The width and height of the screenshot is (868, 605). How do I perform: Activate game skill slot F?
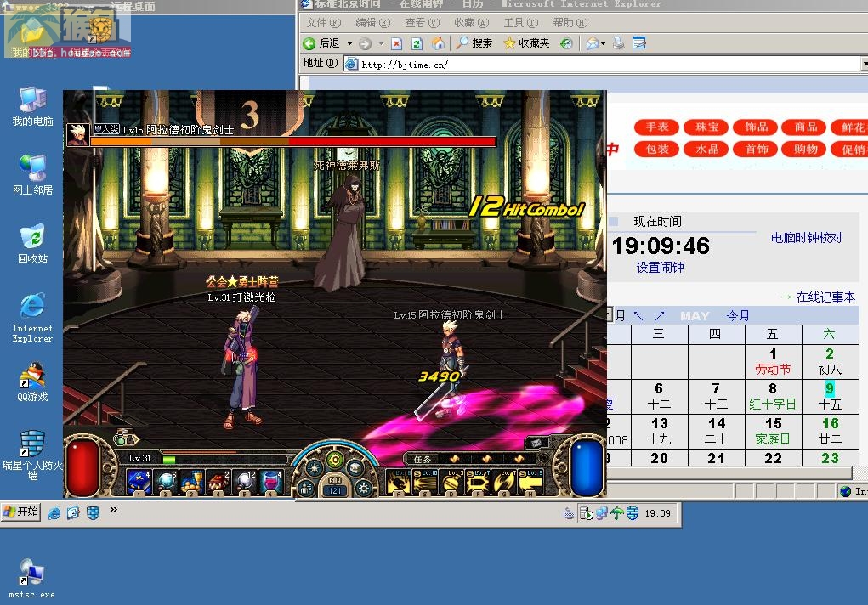click(x=477, y=483)
